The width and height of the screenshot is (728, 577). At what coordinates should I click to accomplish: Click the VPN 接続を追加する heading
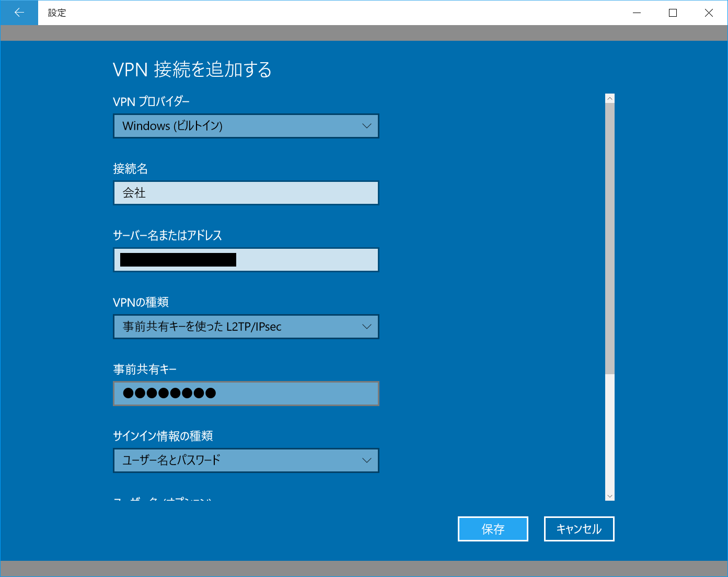[x=192, y=69]
